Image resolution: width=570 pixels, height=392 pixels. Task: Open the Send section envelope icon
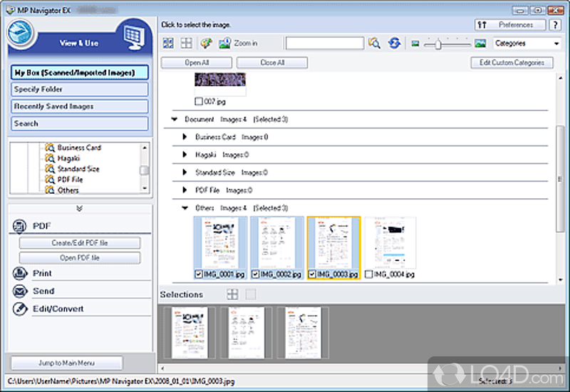pyautogui.click(x=19, y=292)
